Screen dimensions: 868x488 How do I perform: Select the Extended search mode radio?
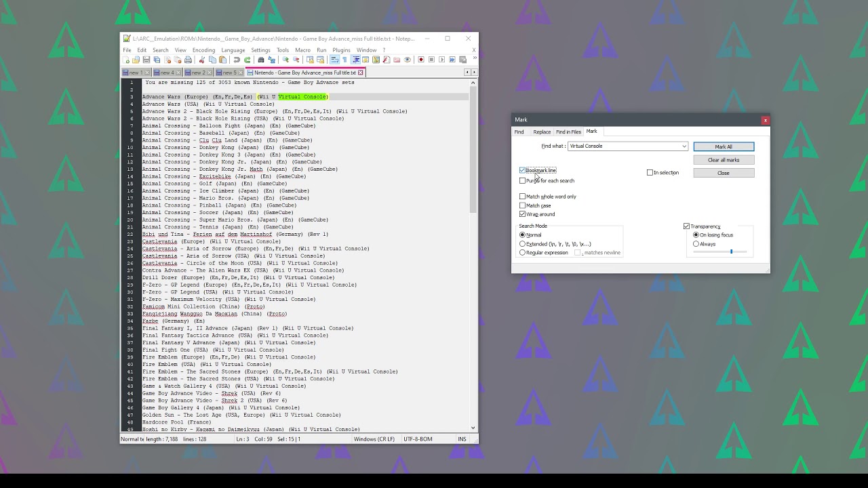click(522, 244)
